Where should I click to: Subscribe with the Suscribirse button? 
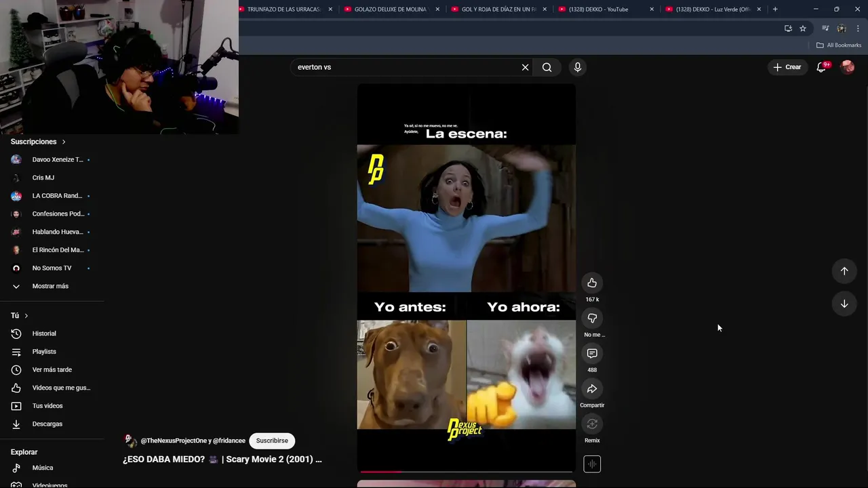(272, 441)
